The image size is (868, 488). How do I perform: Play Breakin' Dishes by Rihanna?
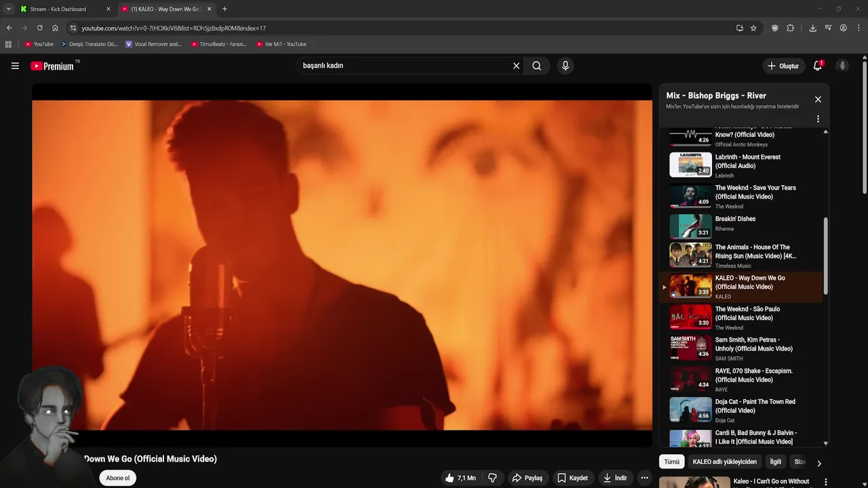point(741,227)
